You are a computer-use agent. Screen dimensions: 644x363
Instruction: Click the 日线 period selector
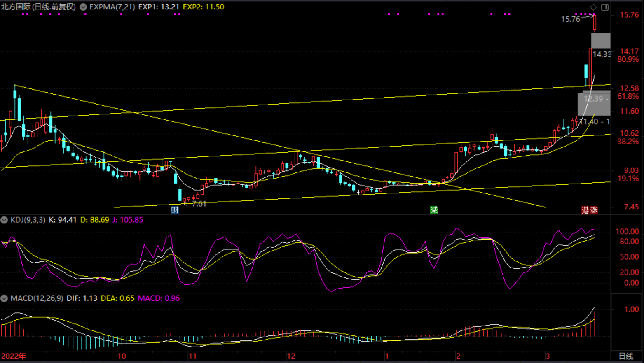[x=626, y=356]
